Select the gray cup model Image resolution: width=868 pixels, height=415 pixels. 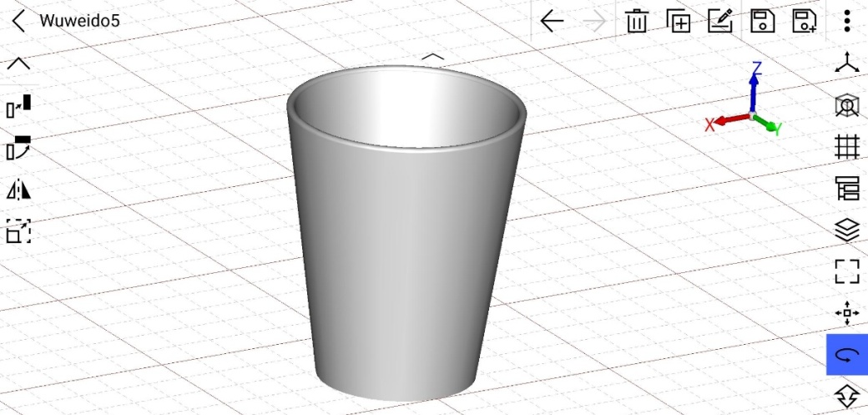(406, 233)
